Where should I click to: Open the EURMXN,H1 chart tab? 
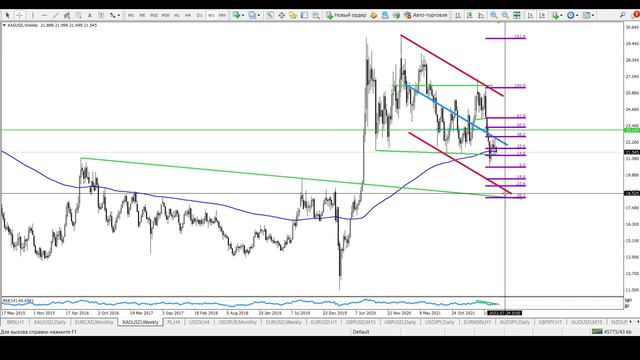477,322
